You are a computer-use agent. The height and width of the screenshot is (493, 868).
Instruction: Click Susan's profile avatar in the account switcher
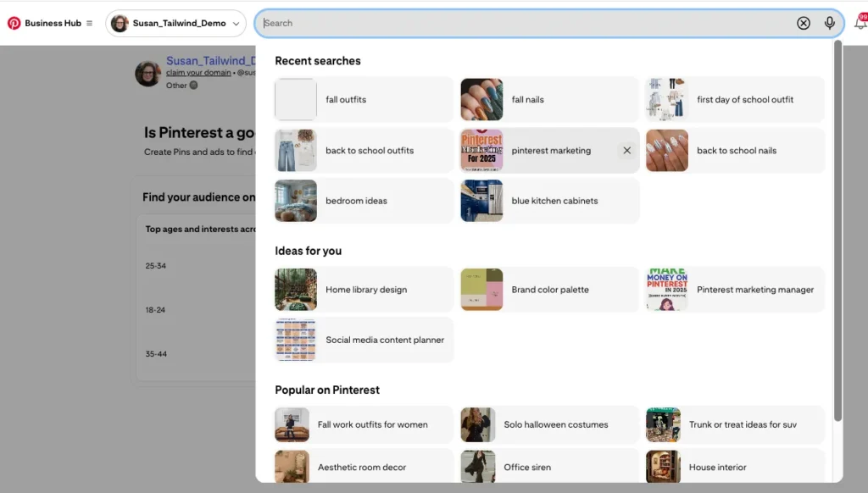(118, 23)
